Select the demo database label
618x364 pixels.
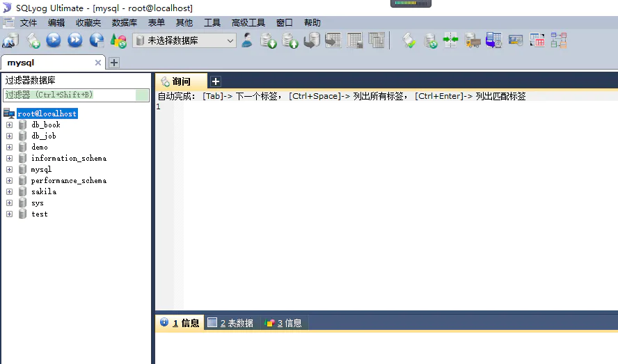point(40,147)
